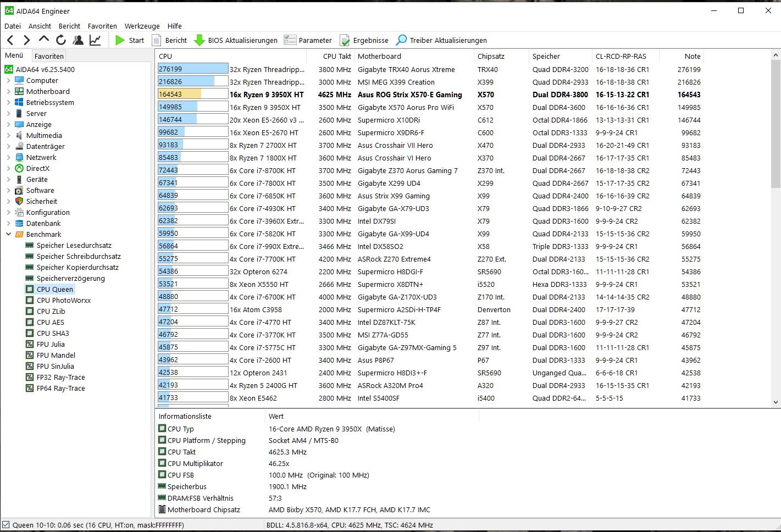Open the user management icon in the toolbar
Image resolution: width=781 pixels, height=532 pixels.
click(78, 40)
